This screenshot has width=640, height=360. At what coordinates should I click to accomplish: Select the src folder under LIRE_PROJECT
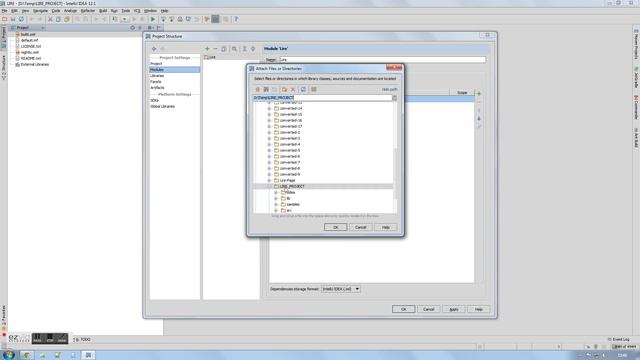289,210
